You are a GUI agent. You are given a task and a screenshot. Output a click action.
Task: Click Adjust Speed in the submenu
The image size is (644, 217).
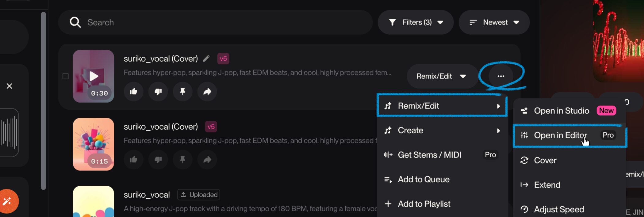[x=559, y=209]
